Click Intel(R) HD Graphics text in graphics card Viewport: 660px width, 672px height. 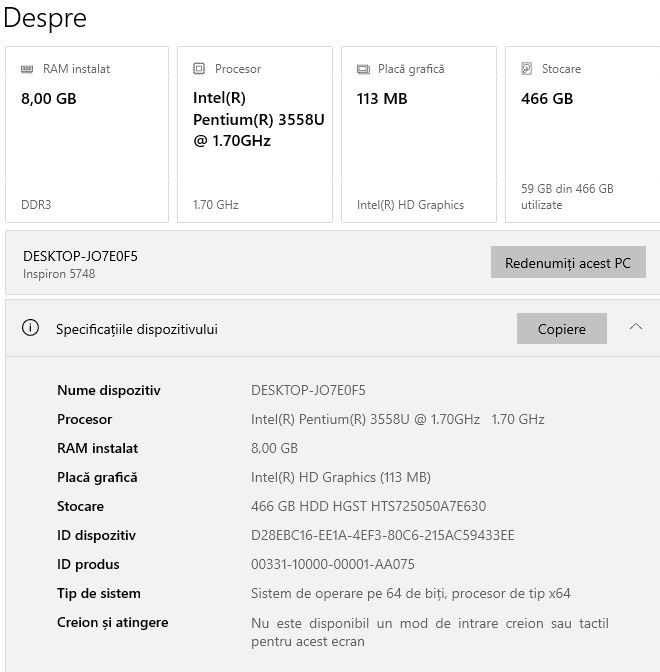pos(411,205)
